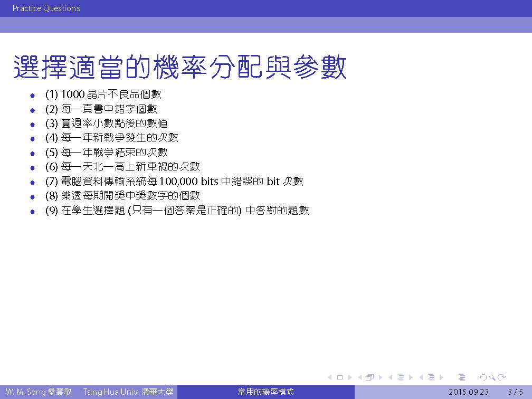This screenshot has width=532, height=399.
Task: Click the go back curved arrow
Action: (482, 377)
